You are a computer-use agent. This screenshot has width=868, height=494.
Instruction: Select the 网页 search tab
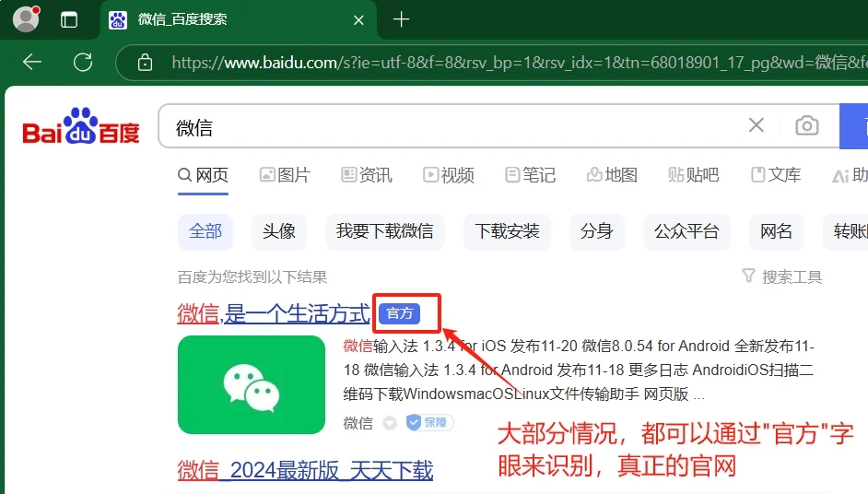click(x=203, y=175)
